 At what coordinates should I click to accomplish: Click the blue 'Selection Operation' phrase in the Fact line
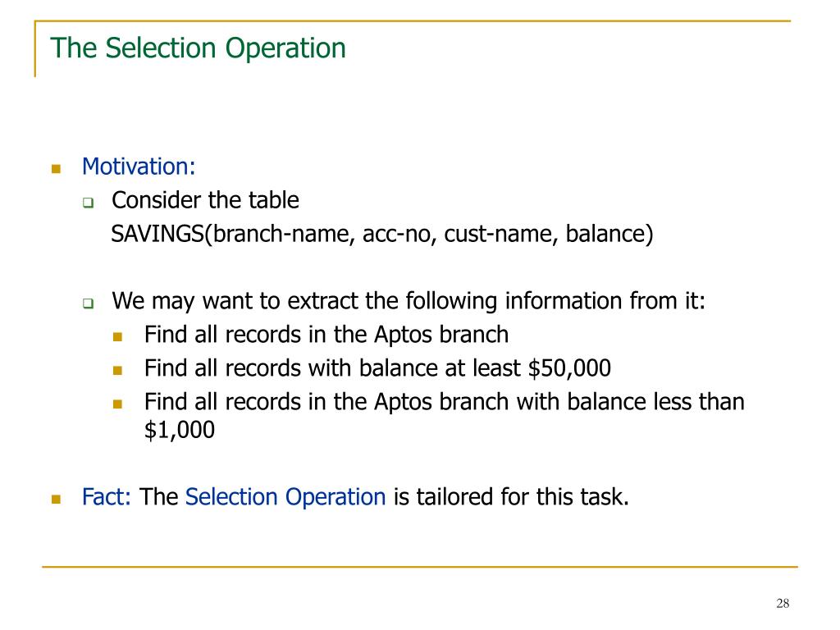[285, 497]
